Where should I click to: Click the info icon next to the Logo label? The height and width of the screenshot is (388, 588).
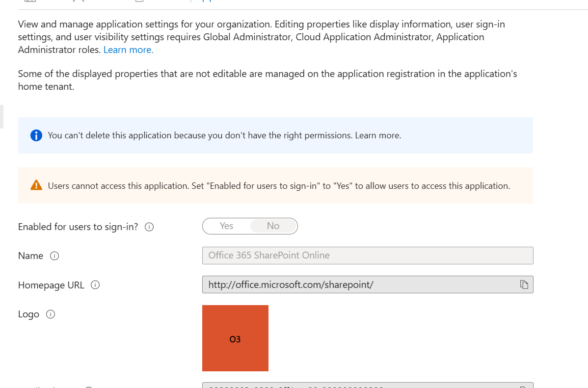pyautogui.click(x=51, y=314)
